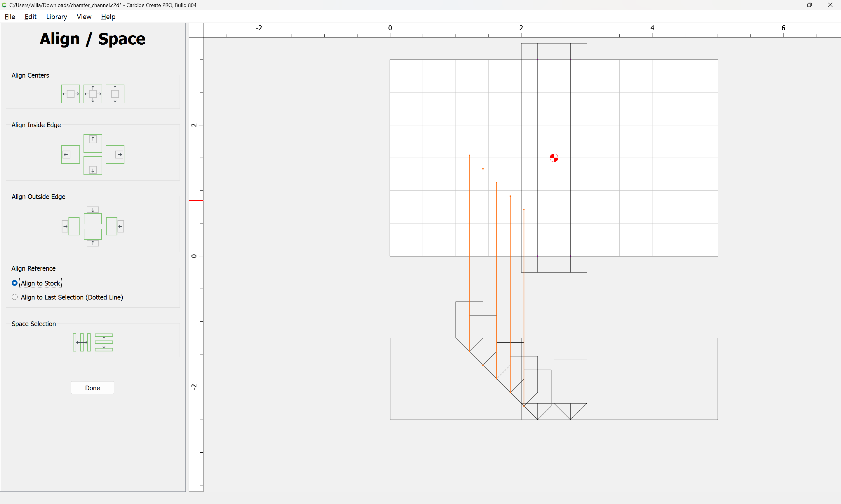Image resolution: width=841 pixels, height=504 pixels.
Task: Select Align to Last Selection option
Action: pyautogui.click(x=15, y=297)
